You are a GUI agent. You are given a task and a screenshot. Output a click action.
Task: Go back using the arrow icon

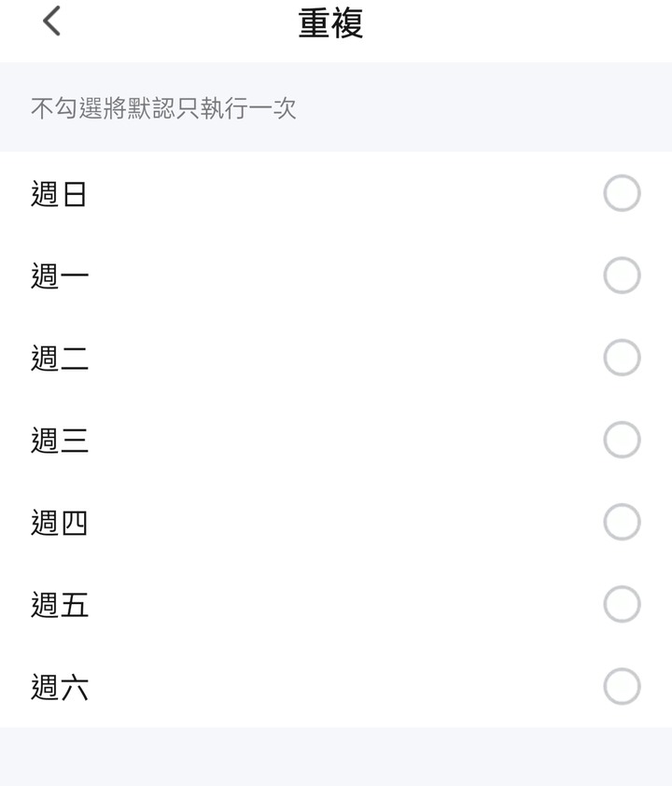(51, 21)
